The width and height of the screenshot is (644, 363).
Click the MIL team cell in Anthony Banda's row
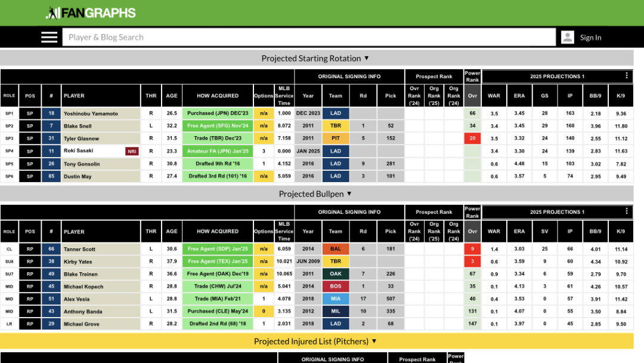(336, 311)
